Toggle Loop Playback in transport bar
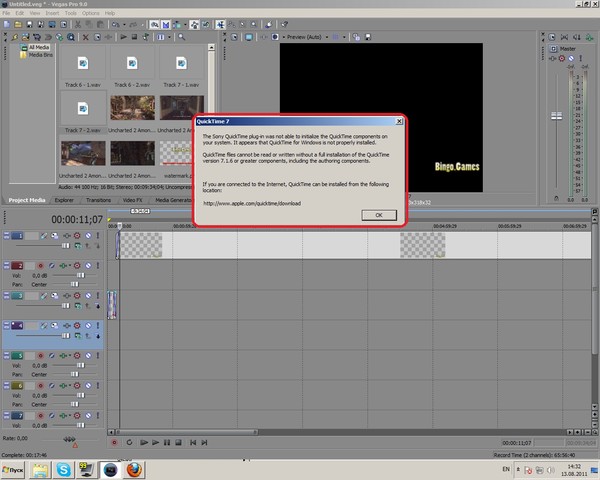 point(129,442)
